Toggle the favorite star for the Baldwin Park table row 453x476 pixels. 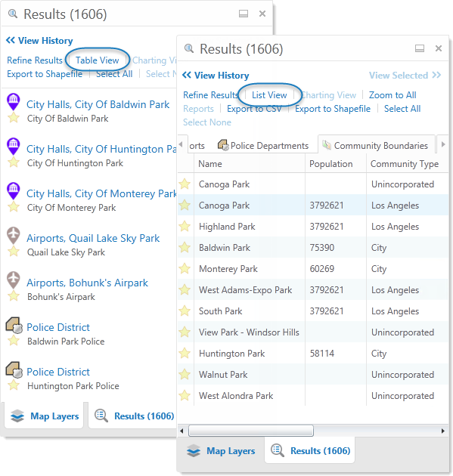click(185, 247)
